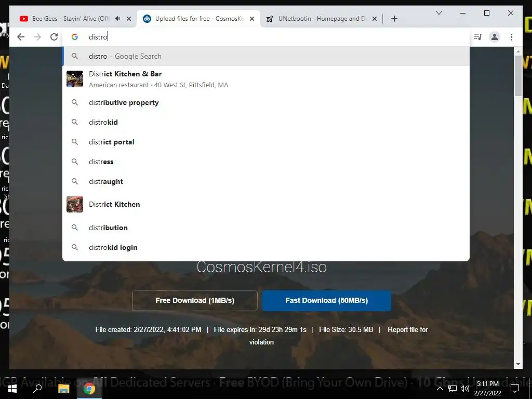Open the Chrome profile avatar

pos(495,37)
